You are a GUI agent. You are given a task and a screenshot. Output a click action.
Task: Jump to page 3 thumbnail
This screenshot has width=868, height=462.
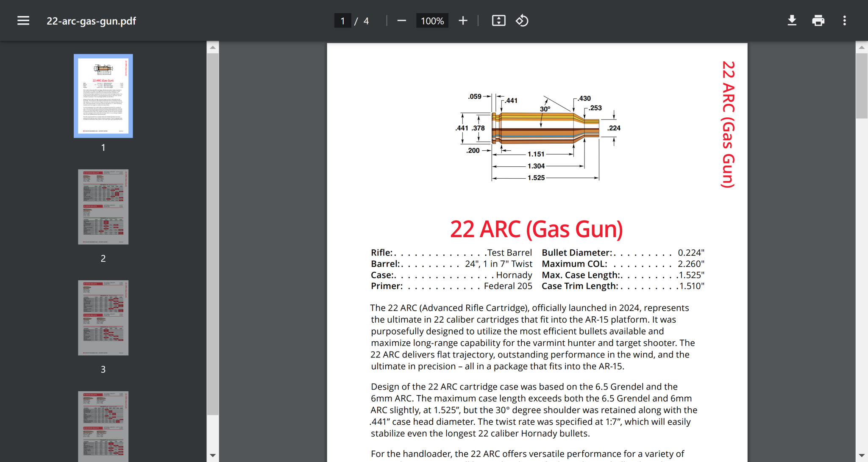tap(103, 318)
